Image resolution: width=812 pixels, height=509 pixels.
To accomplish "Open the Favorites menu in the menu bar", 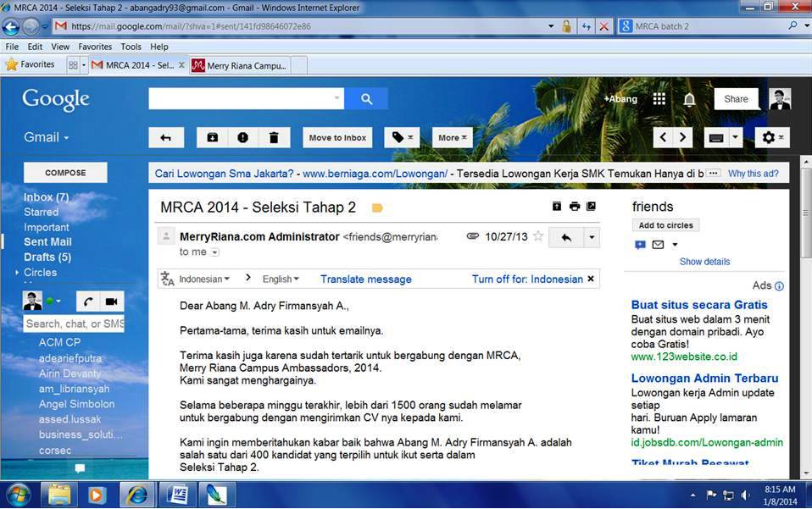I will pyautogui.click(x=95, y=47).
